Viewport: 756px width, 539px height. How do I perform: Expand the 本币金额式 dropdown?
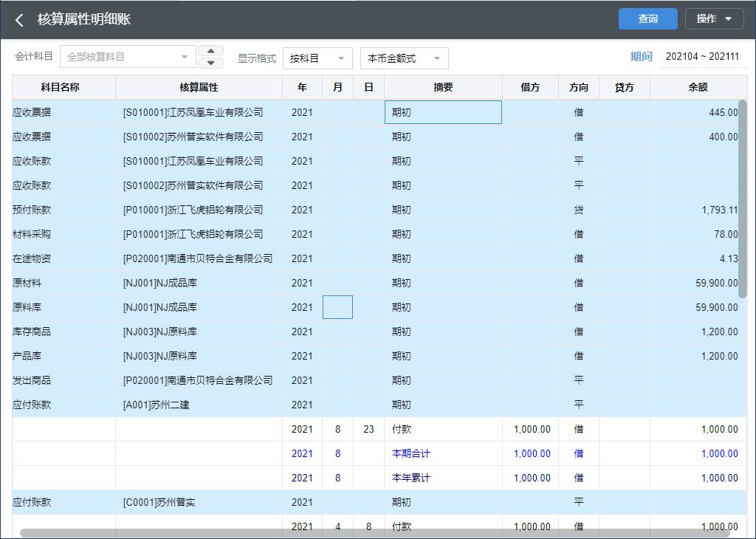(x=404, y=58)
